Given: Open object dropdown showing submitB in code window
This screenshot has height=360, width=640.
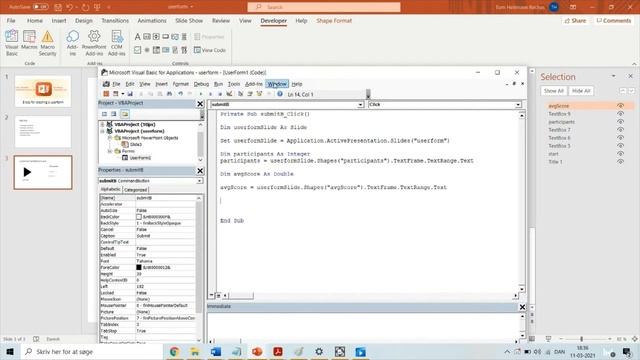Looking at the screenshot, I should click(360, 105).
